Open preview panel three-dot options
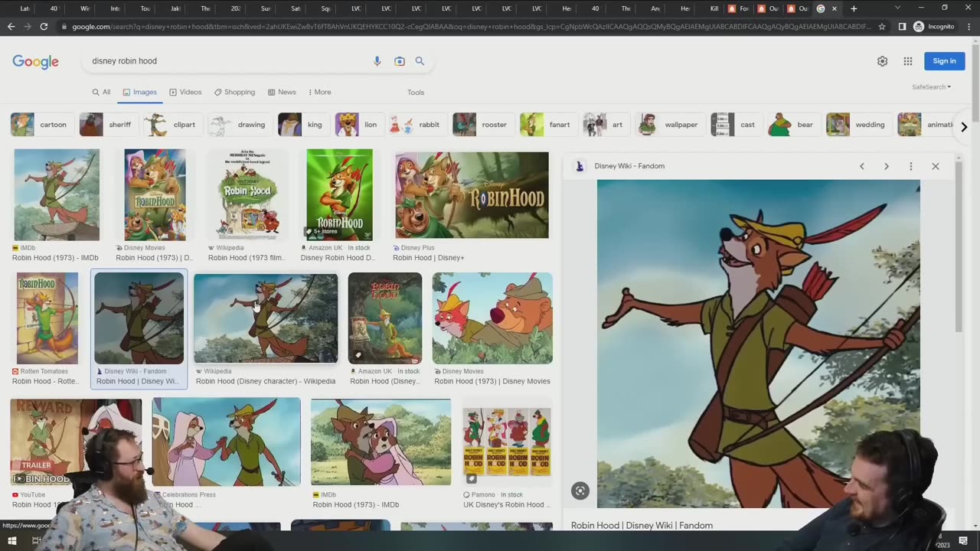This screenshot has height=551, width=980. pyautogui.click(x=910, y=166)
